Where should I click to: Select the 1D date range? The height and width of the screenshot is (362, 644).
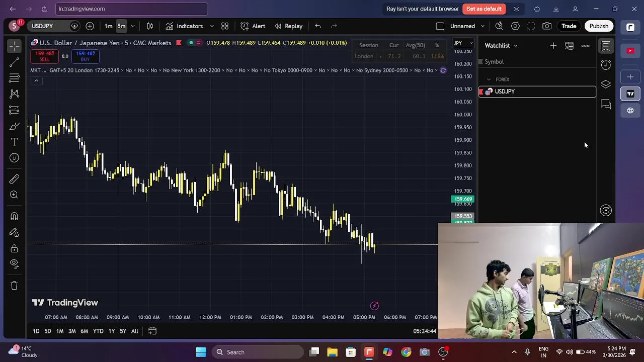click(x=36, y=331)
